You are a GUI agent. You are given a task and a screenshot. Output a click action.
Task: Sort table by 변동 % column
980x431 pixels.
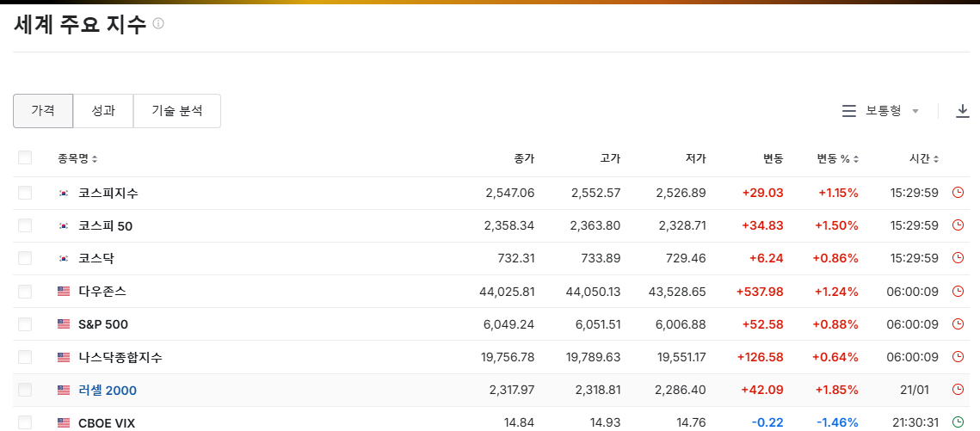pos(837,158)
